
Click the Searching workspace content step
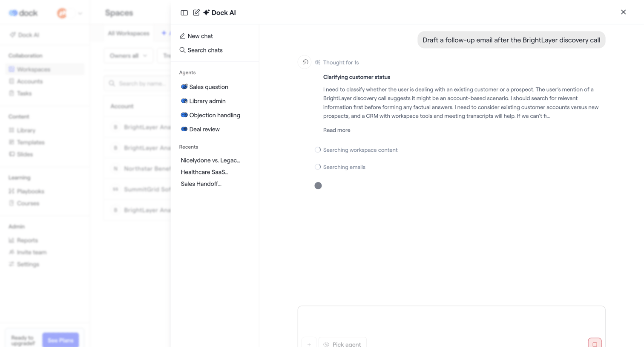coord(356,150)
